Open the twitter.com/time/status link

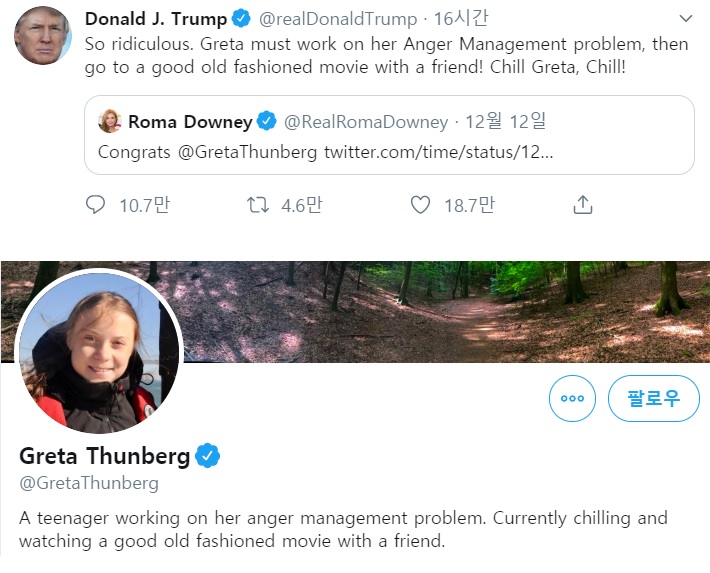[438, 152]
